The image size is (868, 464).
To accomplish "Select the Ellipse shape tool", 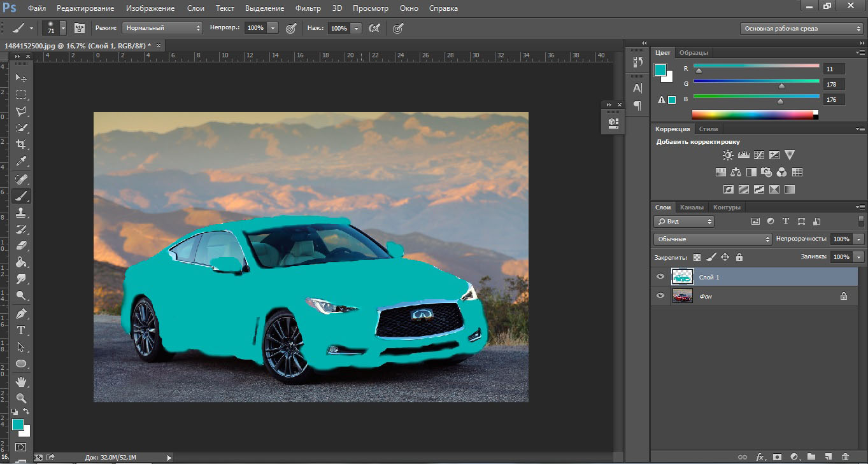I will point(21,363).
